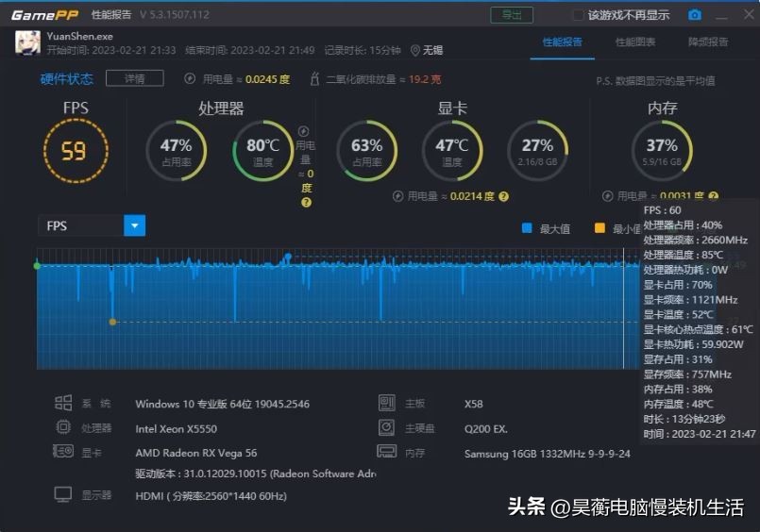The image size is (760, 532).
Task: Open the FPS chart type dropdown
Action: 135,225
